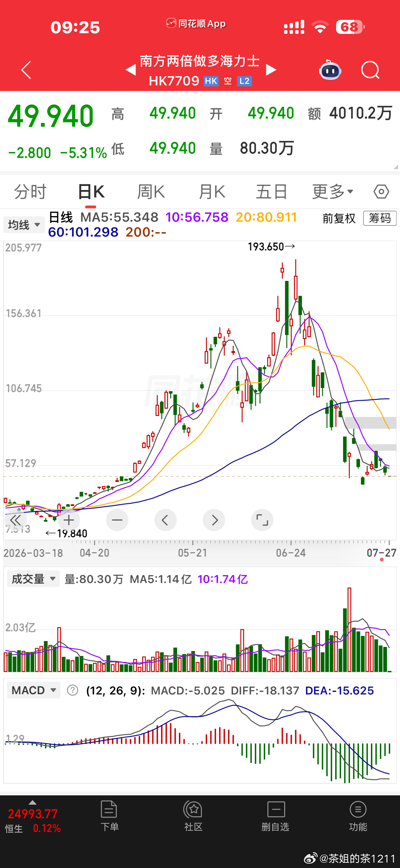Tap the 06-24 date marker
400x868 pixels.
click(x=291, y=553)
